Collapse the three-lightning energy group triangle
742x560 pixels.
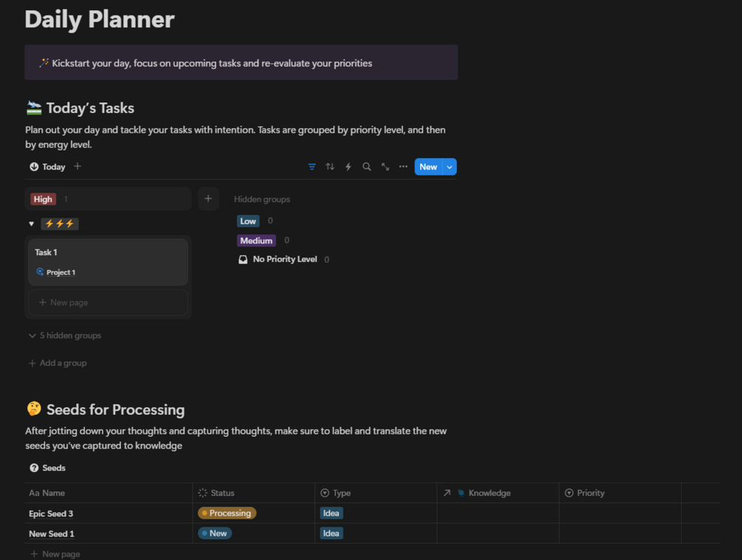[31, 224]
